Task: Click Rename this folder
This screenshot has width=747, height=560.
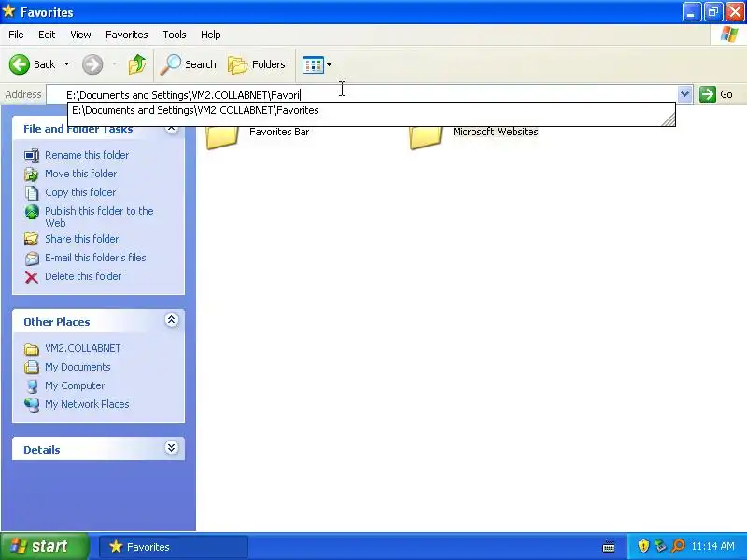Action: coord(87,155)
